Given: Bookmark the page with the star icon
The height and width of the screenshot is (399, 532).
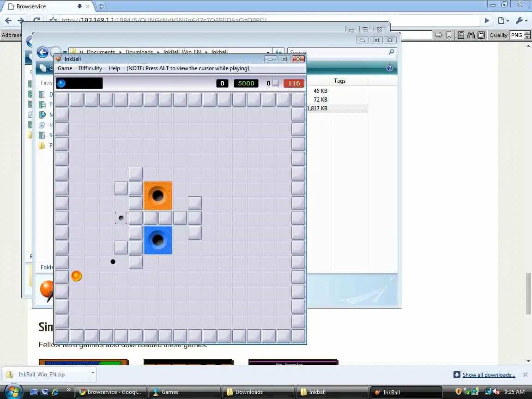Looking at the screenshot, I should pyautogui.click(x=53, y=20).
